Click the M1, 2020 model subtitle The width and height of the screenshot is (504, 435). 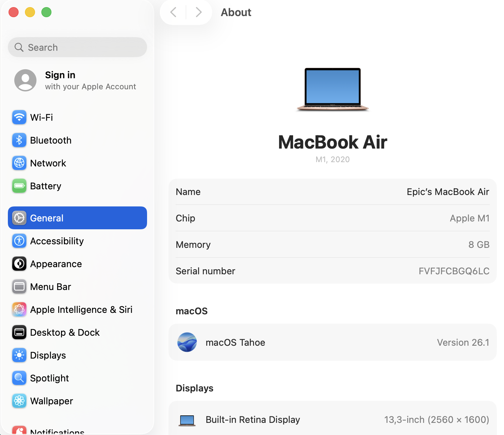tap(333, 159)
